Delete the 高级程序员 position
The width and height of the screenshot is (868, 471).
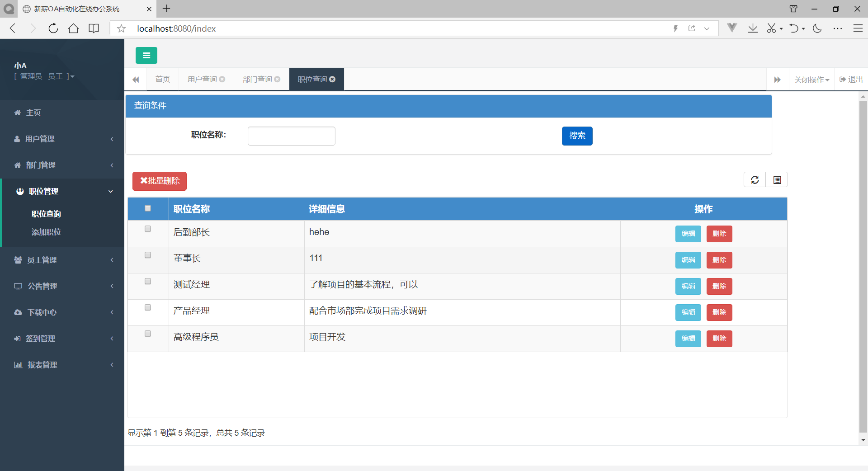719,339
